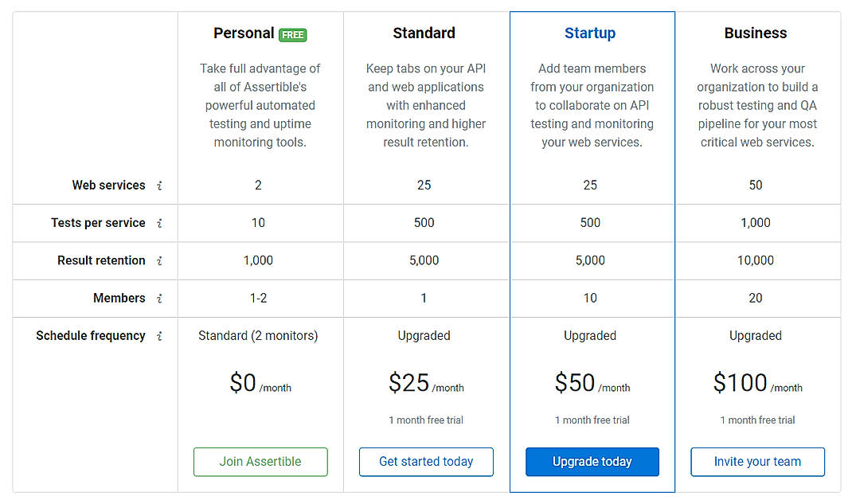Click the $50 per month Startup price

point(591,384)
